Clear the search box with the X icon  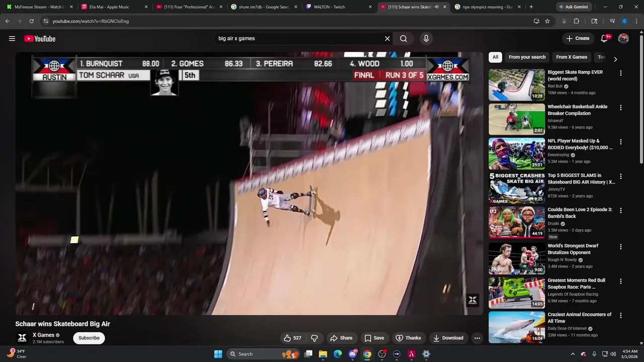pos(387,39)
